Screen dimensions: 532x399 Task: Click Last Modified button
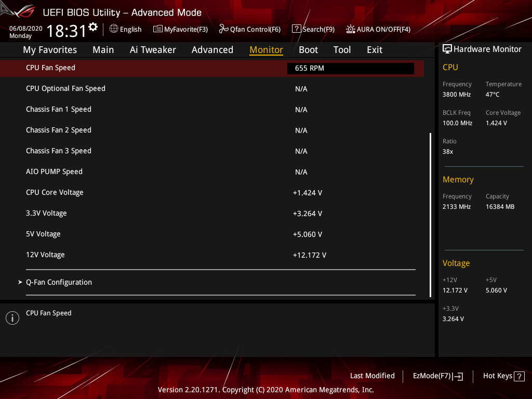(x=372, y=376)
